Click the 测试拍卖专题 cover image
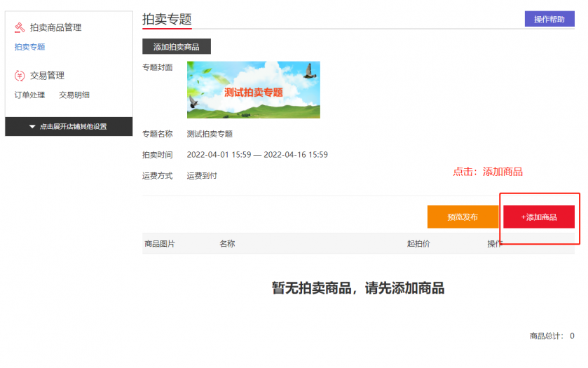Screen dimensions: 588x368 pos(254,90)
